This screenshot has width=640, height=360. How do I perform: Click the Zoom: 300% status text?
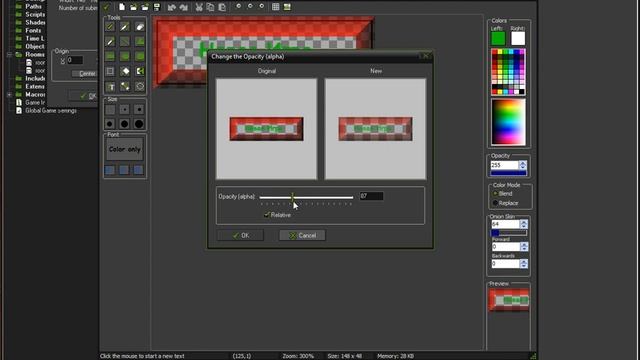[298, 356]
